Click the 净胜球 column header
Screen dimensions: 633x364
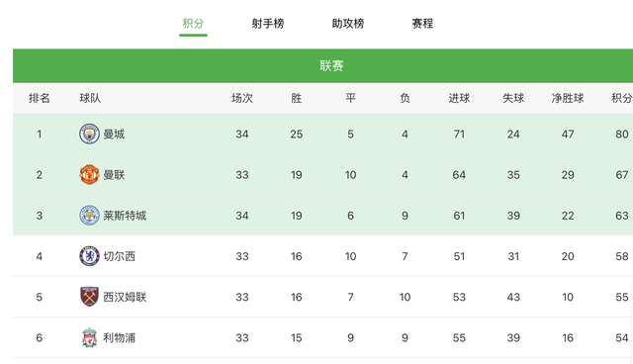(x=568, y=98)
